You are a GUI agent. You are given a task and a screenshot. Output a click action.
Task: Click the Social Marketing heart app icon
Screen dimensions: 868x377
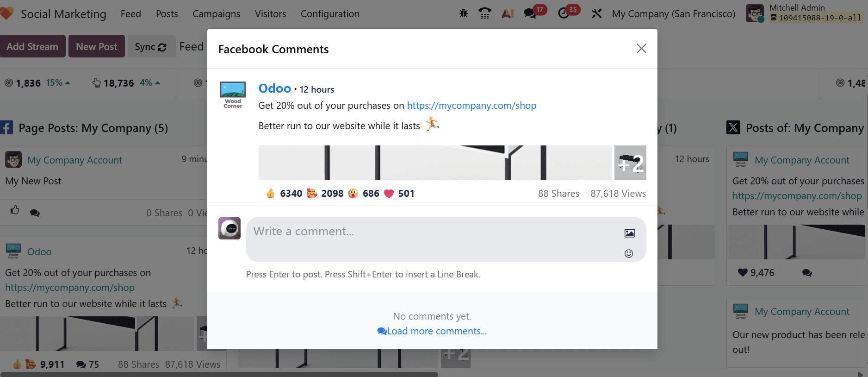pyautogui.click(x=6, y=13)
